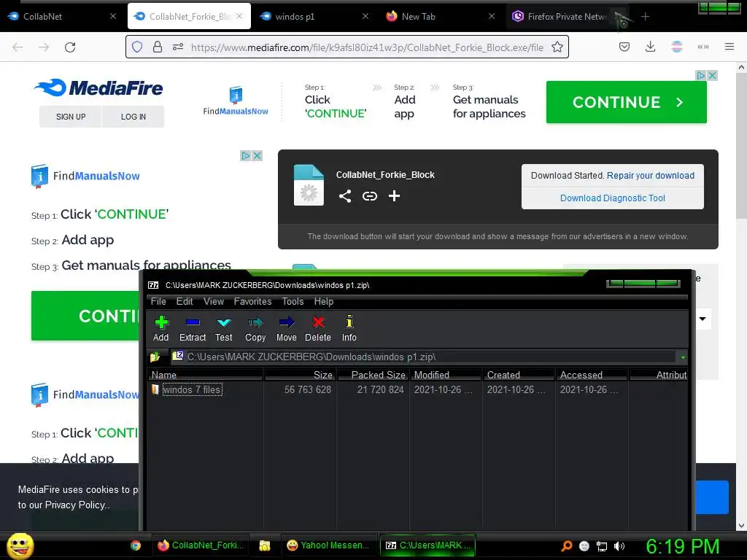Expand the dropdown arrow right of 7-Zip window

click(x=703, y=319)
